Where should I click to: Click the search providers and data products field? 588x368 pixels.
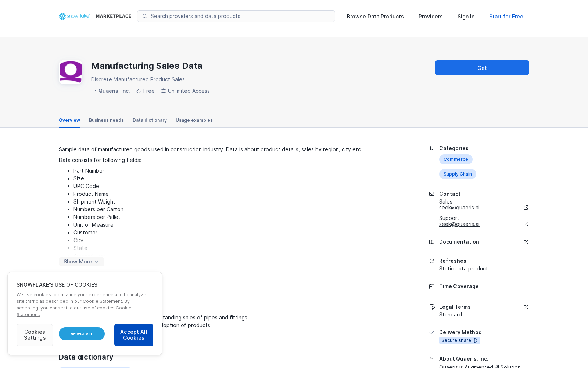coord(236,16)
